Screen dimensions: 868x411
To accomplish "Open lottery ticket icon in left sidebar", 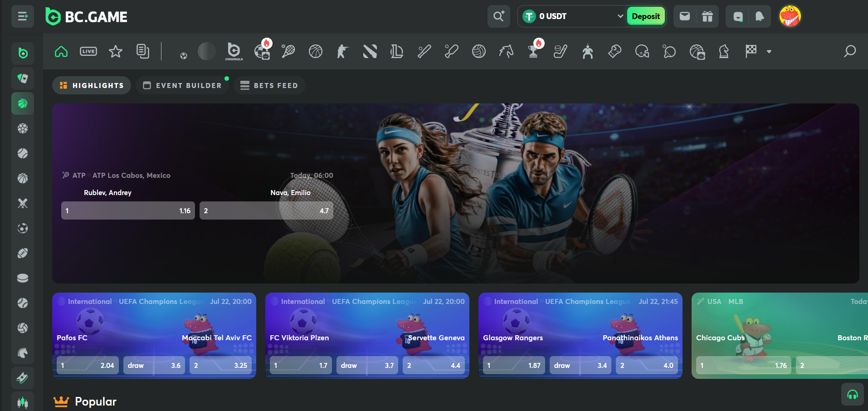I will [x=23, y=378].
